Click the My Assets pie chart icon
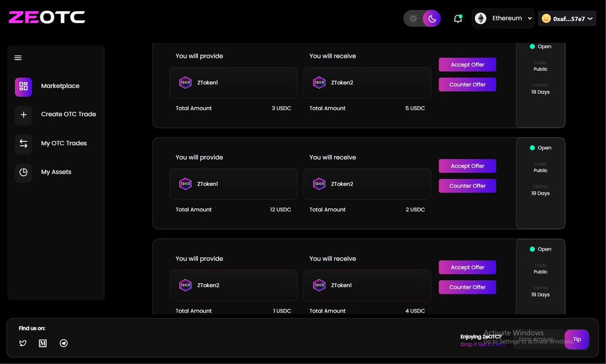606x364 pixels. coord(23,173)
